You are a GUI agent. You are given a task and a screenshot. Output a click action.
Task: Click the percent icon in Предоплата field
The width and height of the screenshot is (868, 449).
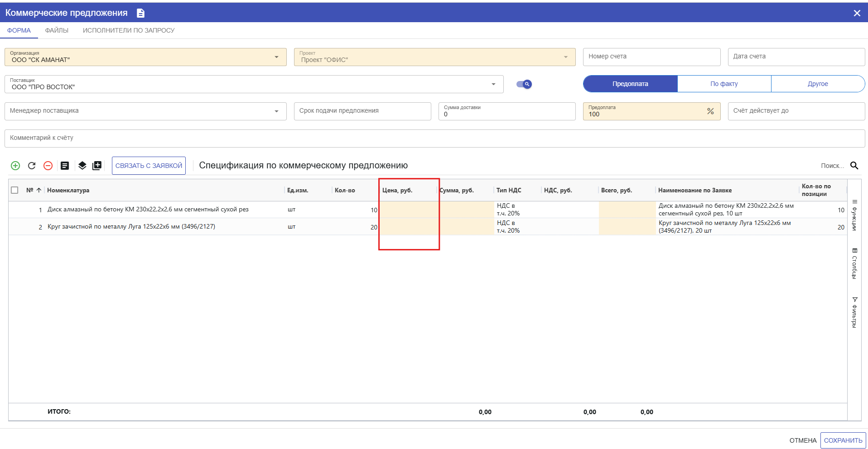click(710, 111)
